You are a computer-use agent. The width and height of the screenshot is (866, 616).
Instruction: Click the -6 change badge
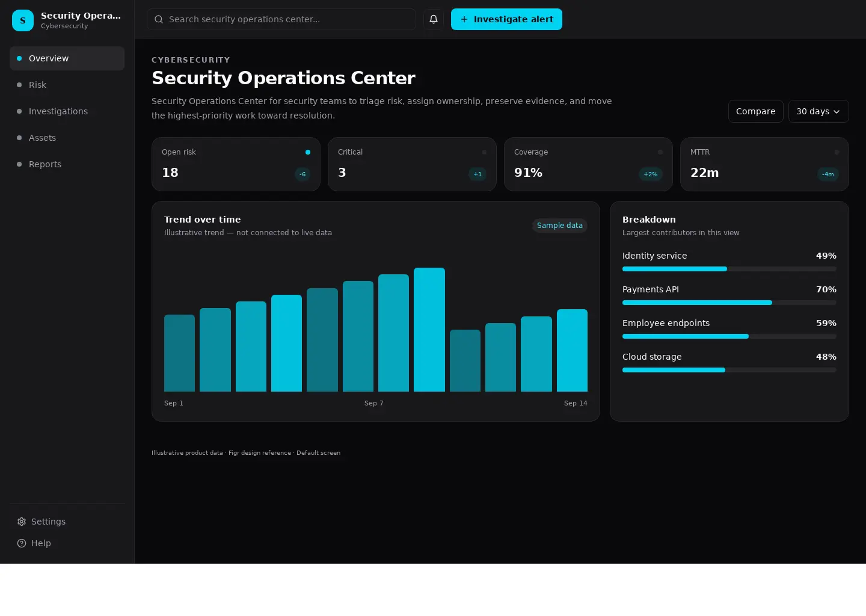click(x=302, y=174)
